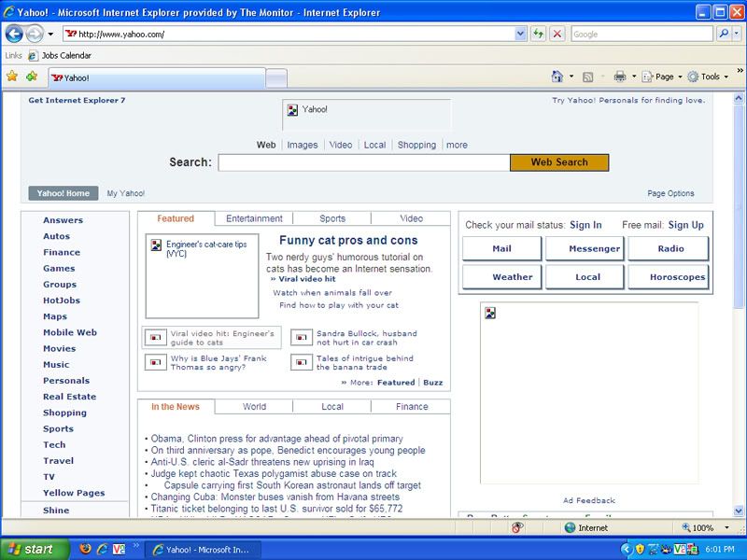Click the red Stop loading icon
Viewport: 747px width, 560px height.
click(x=557, y=34)
